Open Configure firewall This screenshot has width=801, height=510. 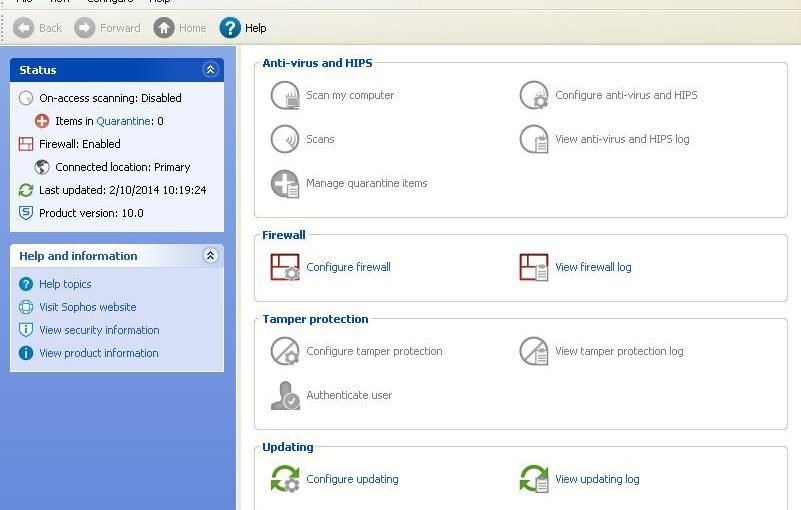click(x=331, y=267)
